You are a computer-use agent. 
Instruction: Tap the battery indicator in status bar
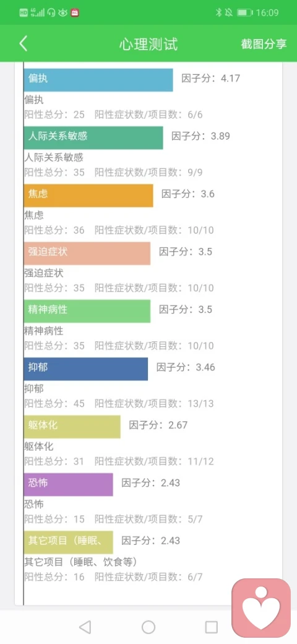click(x=244, y=13)
